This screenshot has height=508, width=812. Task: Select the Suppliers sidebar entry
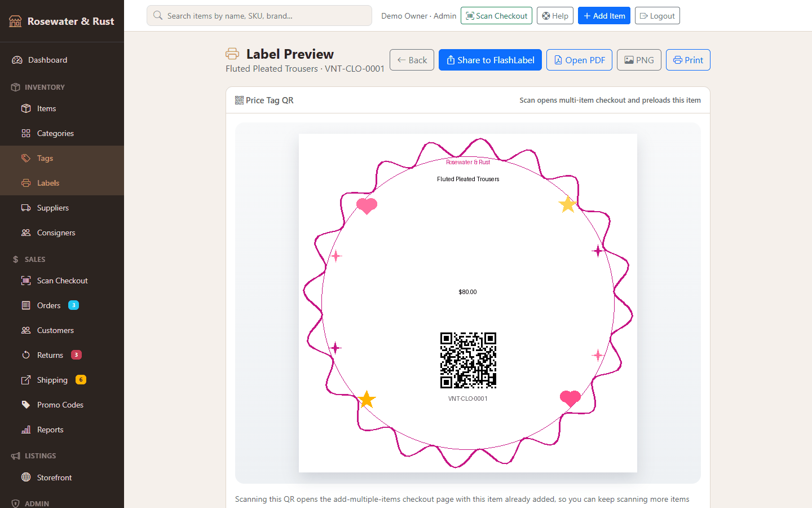point(62,208)
